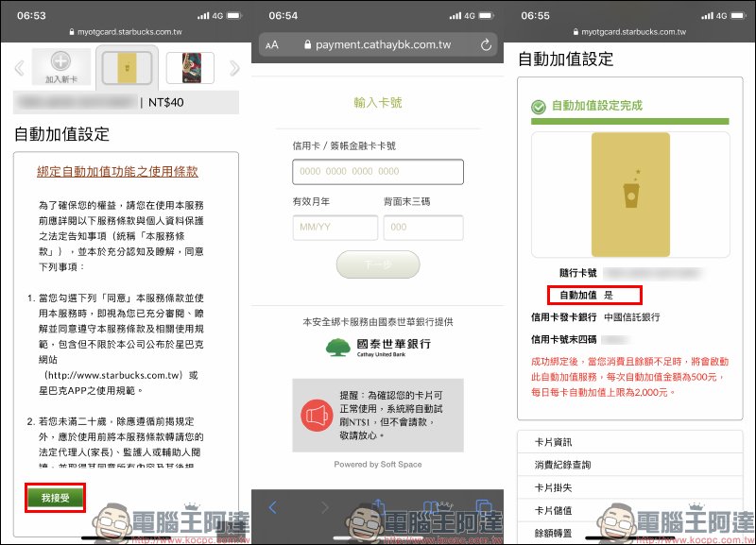This screenshot has height=545, width=756.
Task: Select the colorful illustrated card thumbnail
Action: click(191, 68)
